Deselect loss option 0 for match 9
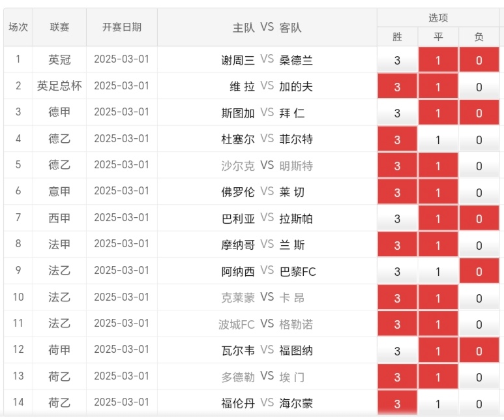The image size is (504, 420). [x=479, y=272]
